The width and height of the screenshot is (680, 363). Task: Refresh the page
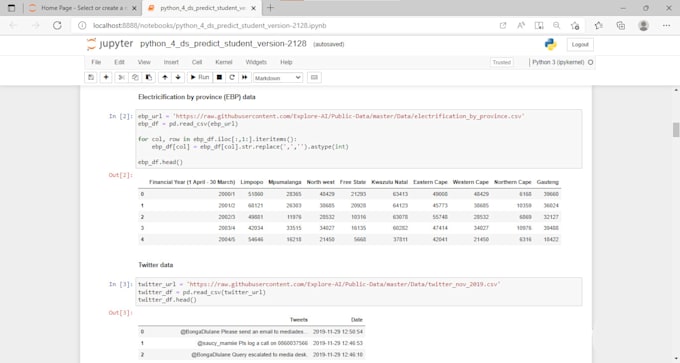pos(57,26)
